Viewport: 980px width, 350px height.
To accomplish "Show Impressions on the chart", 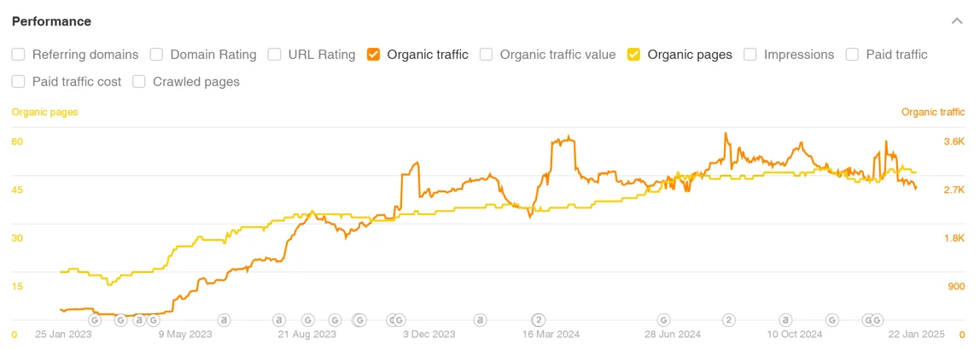I will pos(750,55).
